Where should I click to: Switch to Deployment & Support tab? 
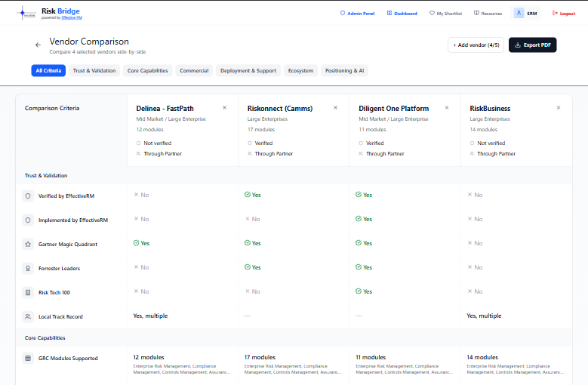pos(248,70)
